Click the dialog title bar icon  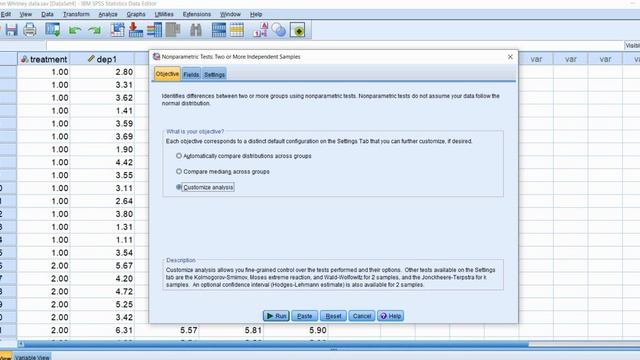tap(156, 56)
